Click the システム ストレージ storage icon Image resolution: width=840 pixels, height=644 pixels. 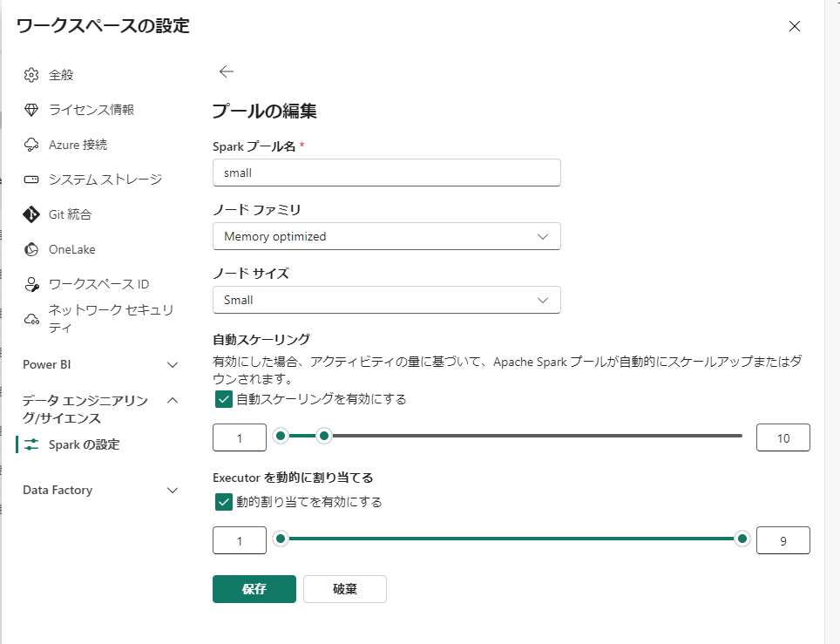pyautogui.click(x=31, y=180)
